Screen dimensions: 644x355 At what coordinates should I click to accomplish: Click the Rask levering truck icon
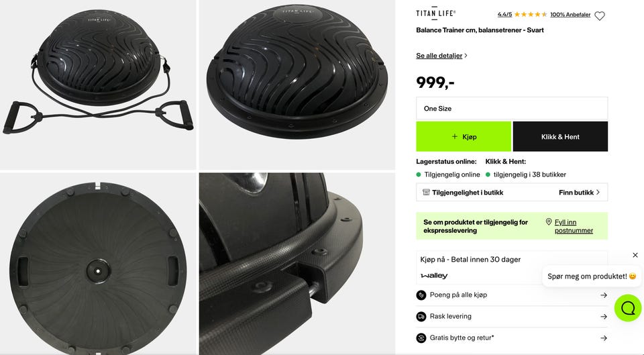tap(421, 316)
